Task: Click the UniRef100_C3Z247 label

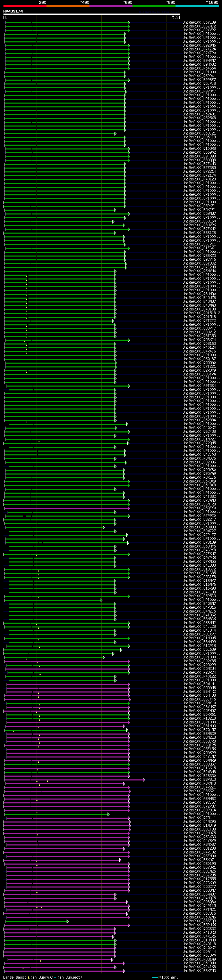Action: coord(199,520)
